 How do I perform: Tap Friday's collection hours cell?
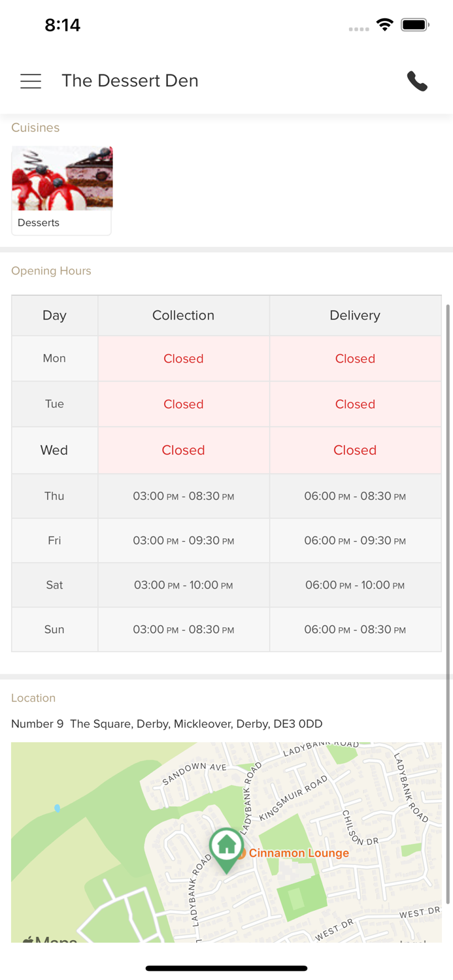click(183, 541)
